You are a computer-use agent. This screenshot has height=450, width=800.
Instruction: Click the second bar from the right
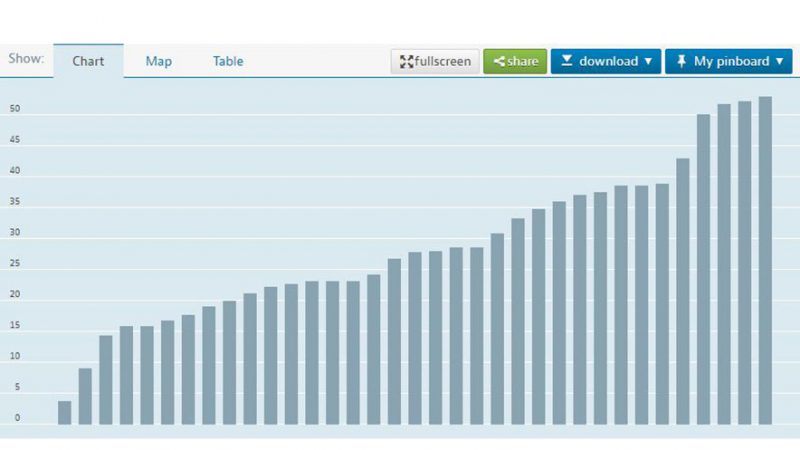point(744,262)
